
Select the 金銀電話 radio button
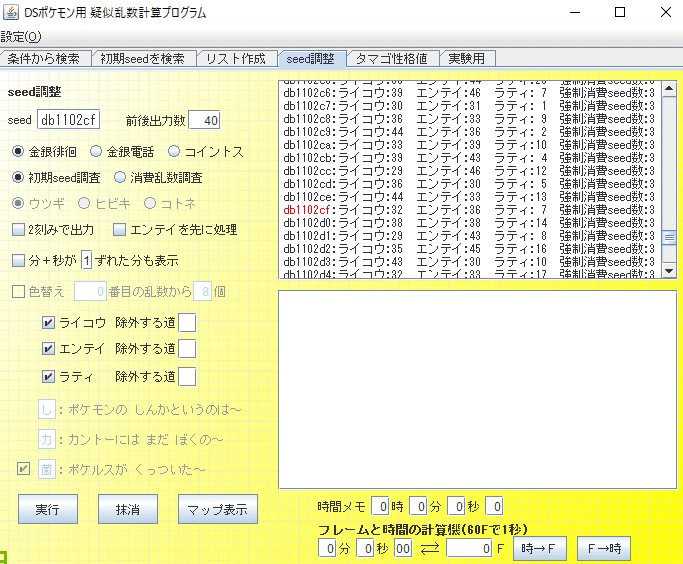96,152
